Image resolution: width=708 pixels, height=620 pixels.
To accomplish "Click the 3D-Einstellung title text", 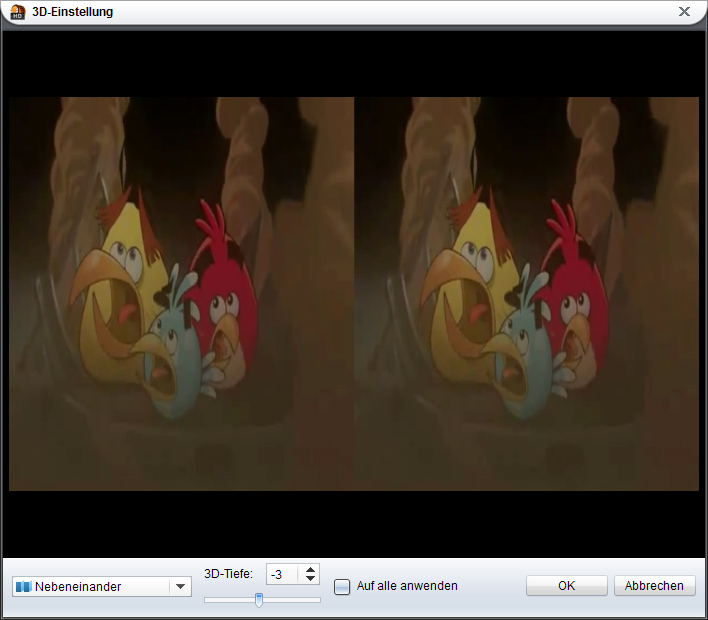I will coord(72,12).
